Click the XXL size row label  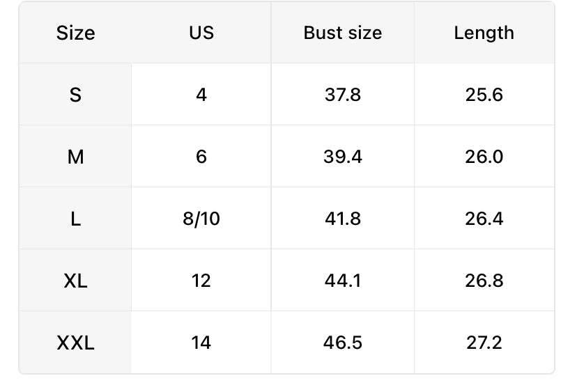(75, 343)
